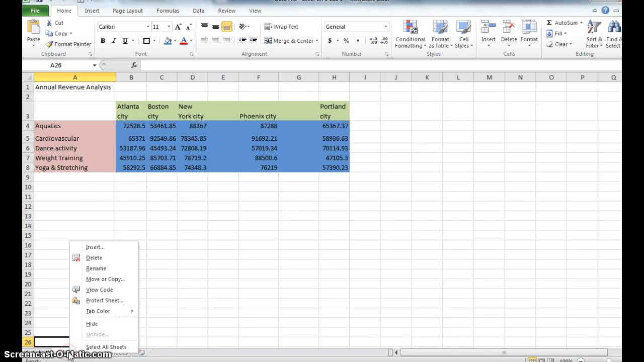Image resolution: width=644 pixels, height=362 pixels.
Task: Click the formula bar input
Action: pos(380,65)
